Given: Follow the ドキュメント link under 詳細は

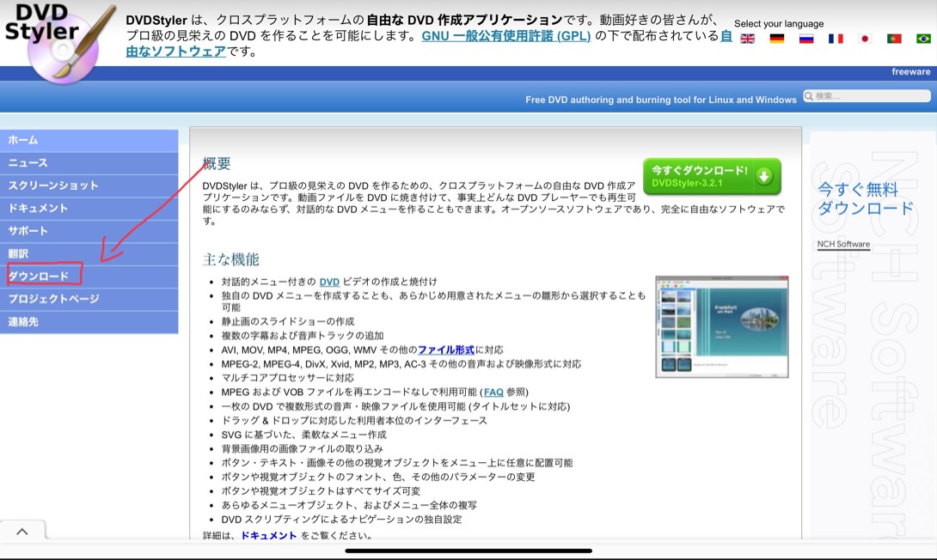Looking at the screenshot, I should [x=268, y=536].
